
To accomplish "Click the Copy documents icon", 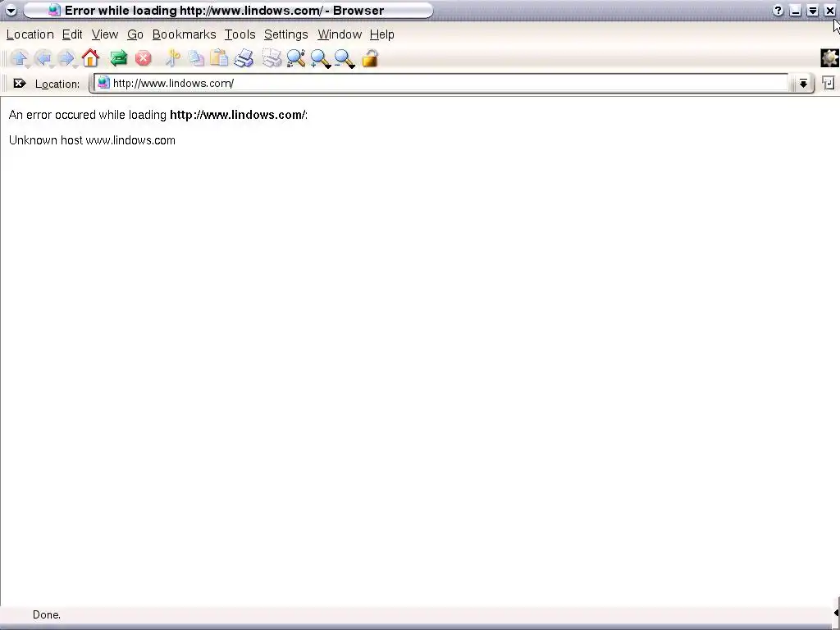I will [x=196, y=58].
